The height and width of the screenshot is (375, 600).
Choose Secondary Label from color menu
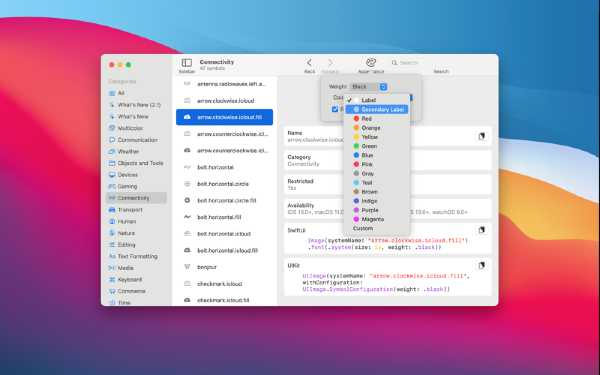click(x=377, y=109)
